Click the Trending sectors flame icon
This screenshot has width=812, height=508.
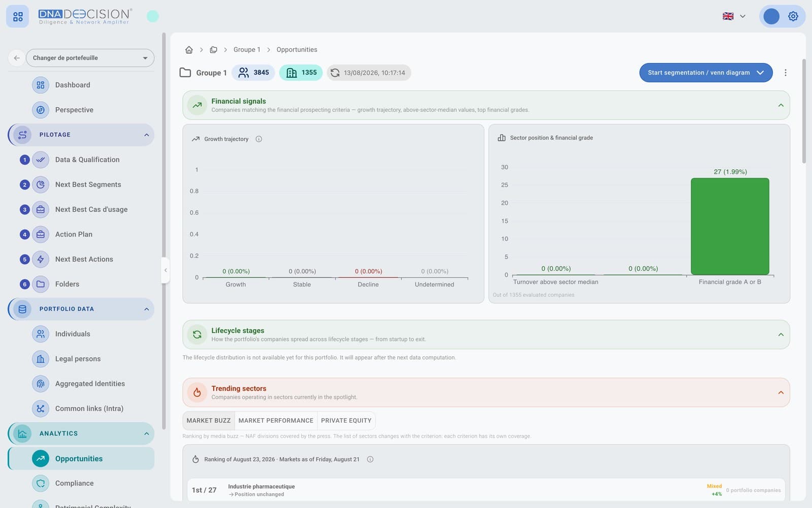click(197, 392)
